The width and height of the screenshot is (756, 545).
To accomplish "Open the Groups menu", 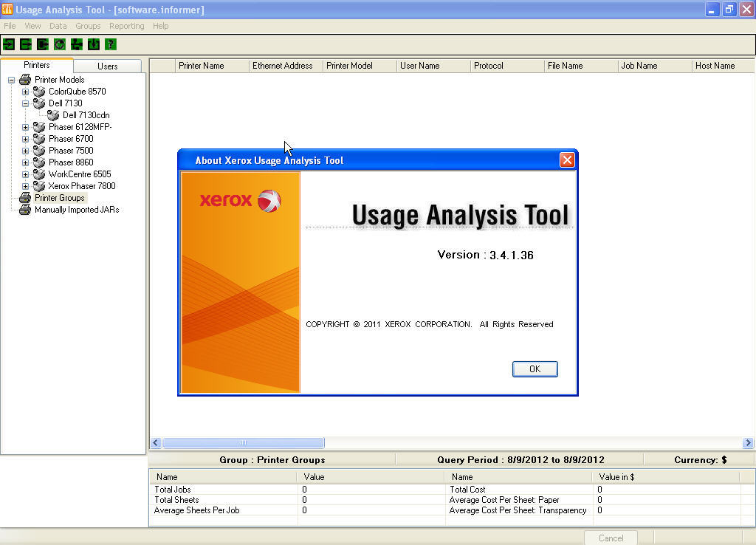I will (88, 26).
